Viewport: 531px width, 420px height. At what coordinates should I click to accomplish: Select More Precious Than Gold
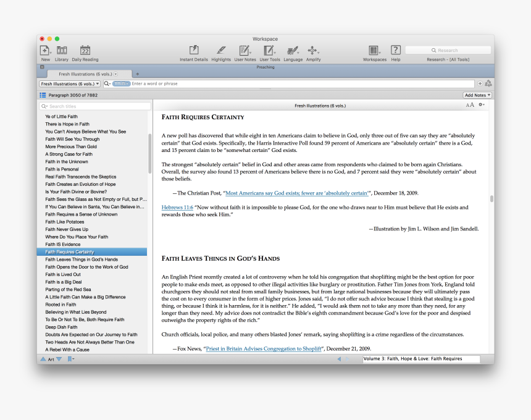[71, 146]
